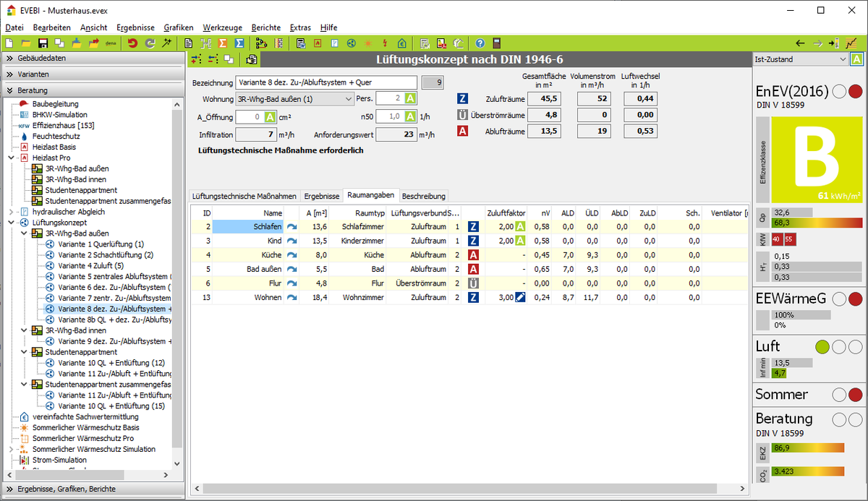This screenshot has width=868, height=501.
Task: Expand the hydraulischer Abgleich tree node
Action: [x=10, y=212]
